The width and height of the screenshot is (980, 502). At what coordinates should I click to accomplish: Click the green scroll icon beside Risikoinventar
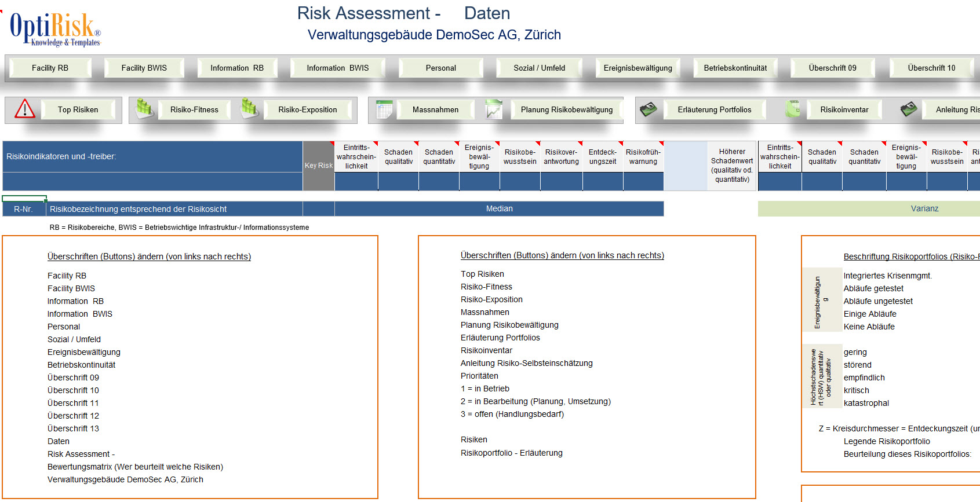(792, 109)
